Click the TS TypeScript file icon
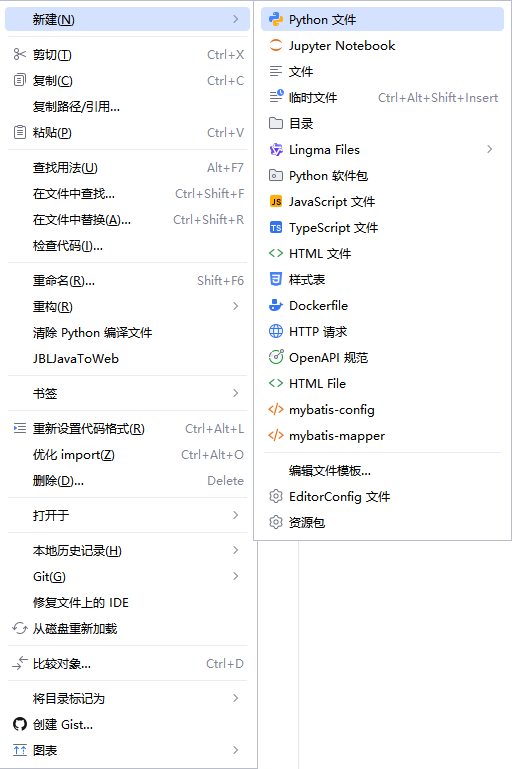512x769 pixels. [276, 228]
